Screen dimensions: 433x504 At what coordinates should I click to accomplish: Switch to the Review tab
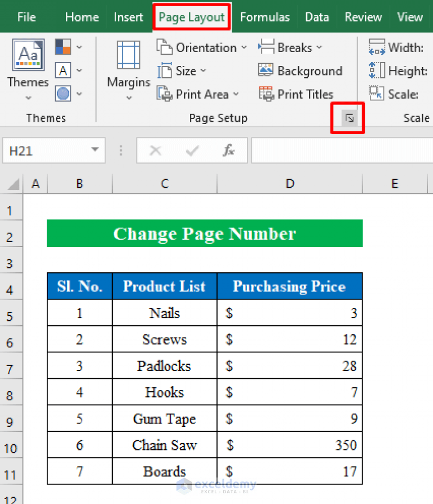pos(363,17)
